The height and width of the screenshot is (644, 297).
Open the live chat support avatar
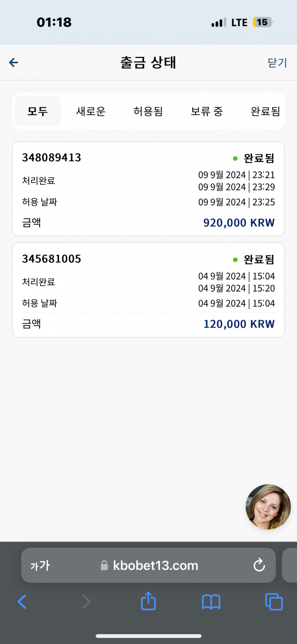[268, 507]
